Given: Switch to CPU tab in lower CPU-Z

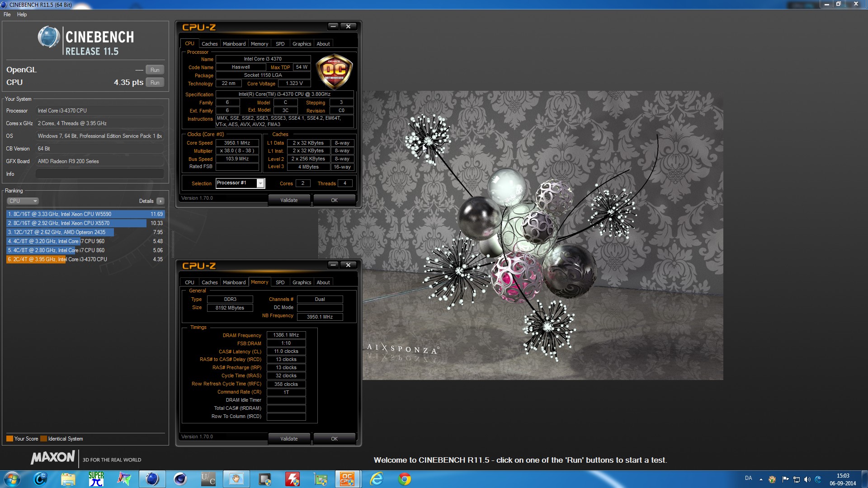Looking at the screenshot, I should coord(189,282).
